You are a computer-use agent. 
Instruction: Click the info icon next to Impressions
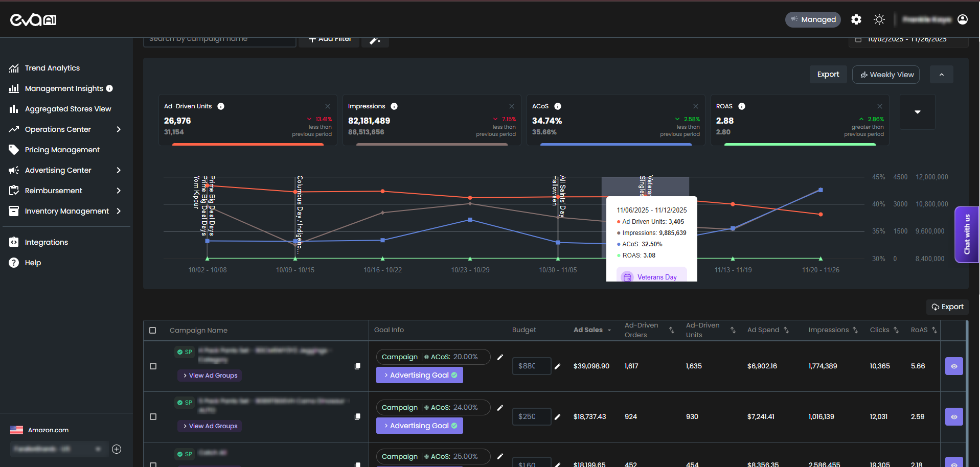(x=394, y=106)
